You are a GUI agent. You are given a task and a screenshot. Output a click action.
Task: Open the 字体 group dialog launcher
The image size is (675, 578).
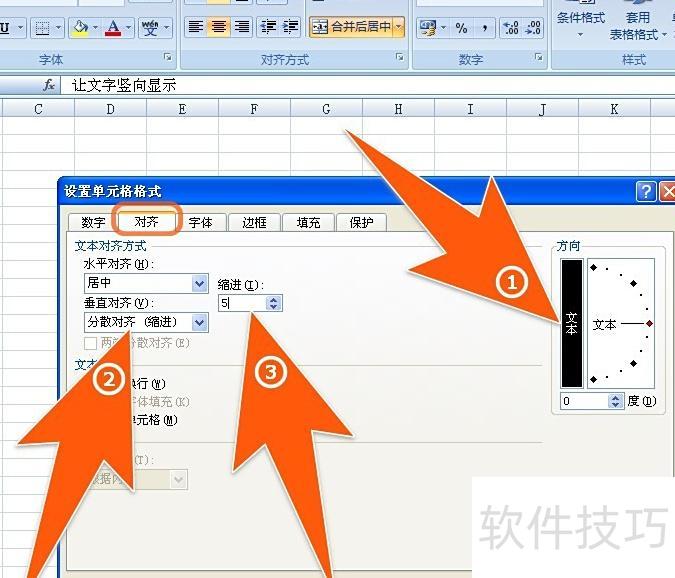coord(167,57)
